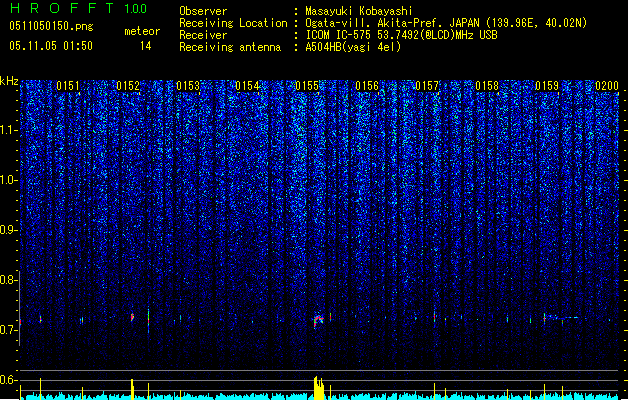Click the 0155 time marker
Screen dimensions: 629x400
[x=307, y=86]
